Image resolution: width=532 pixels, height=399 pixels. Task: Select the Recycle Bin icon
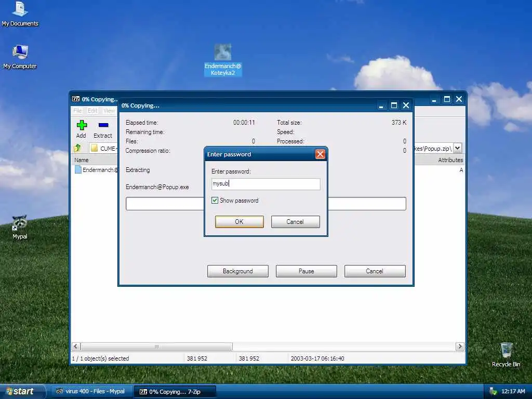coord(506,354)
